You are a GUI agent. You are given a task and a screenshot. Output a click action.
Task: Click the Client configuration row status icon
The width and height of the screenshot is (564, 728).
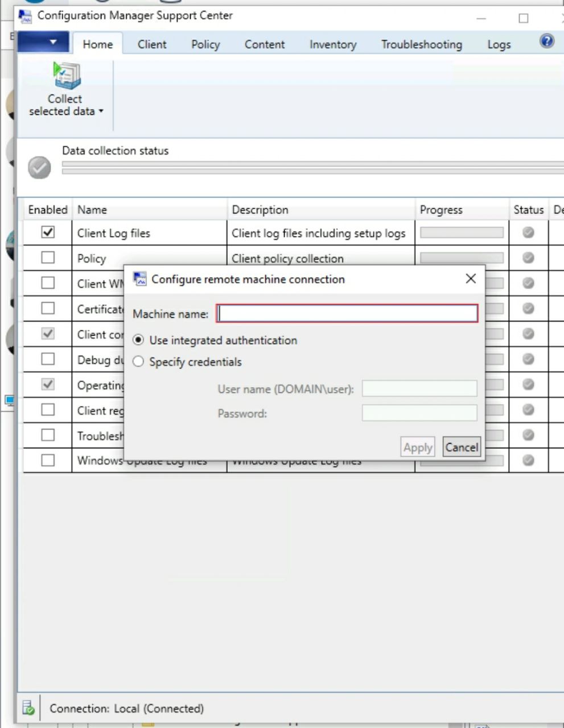pyautogui.click(x=528, y=334)
